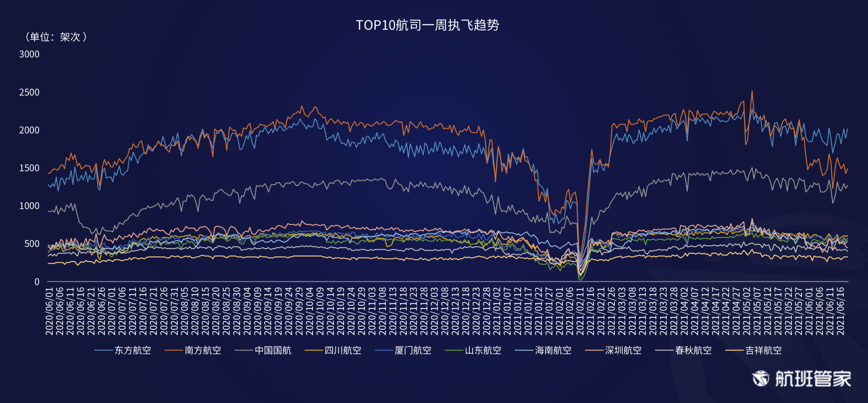Click the x-axis date 2021/02/11
This screenshot has width=868, height=403.
click(580, 311)
